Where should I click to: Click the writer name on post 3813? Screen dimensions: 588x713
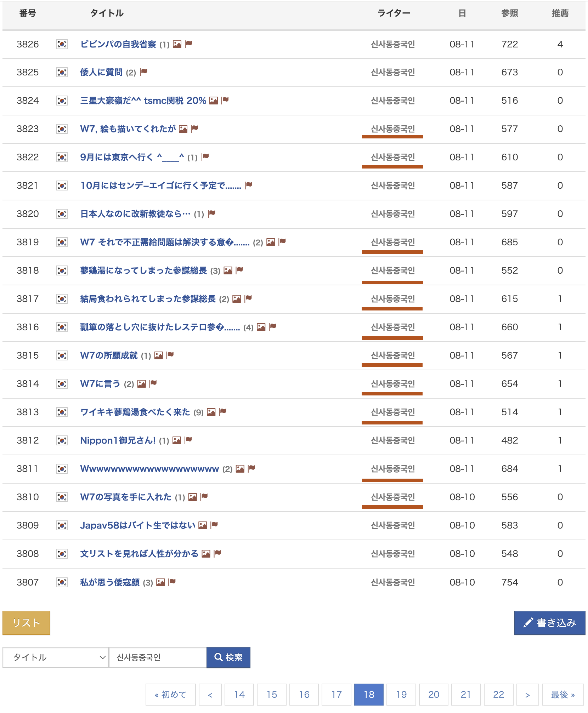[x=392, y=412]
